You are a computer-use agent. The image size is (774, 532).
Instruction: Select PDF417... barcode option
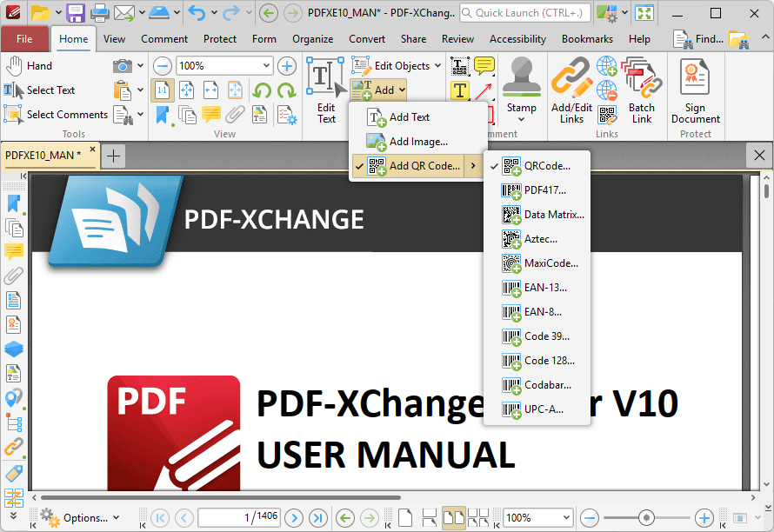click(x=537, y=190)
